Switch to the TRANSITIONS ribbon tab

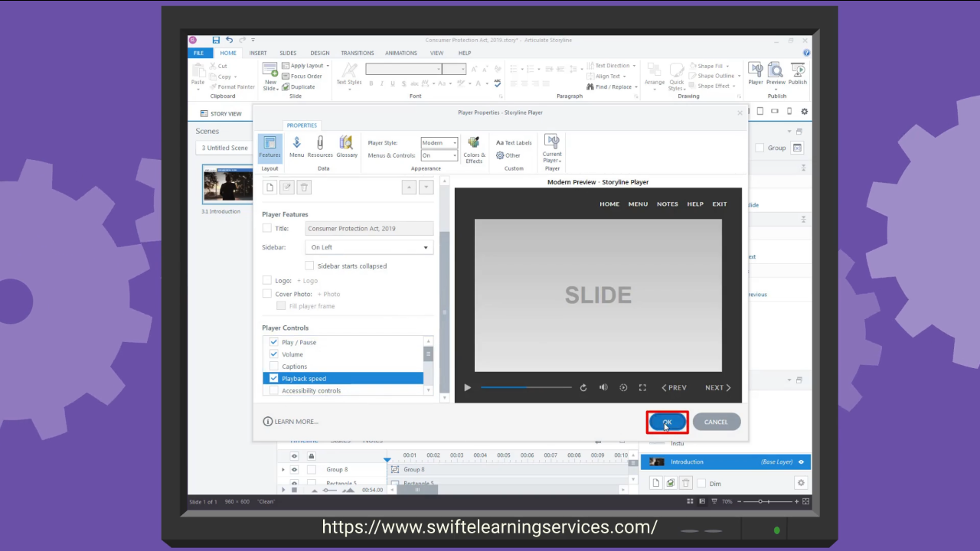coord(358,53)
